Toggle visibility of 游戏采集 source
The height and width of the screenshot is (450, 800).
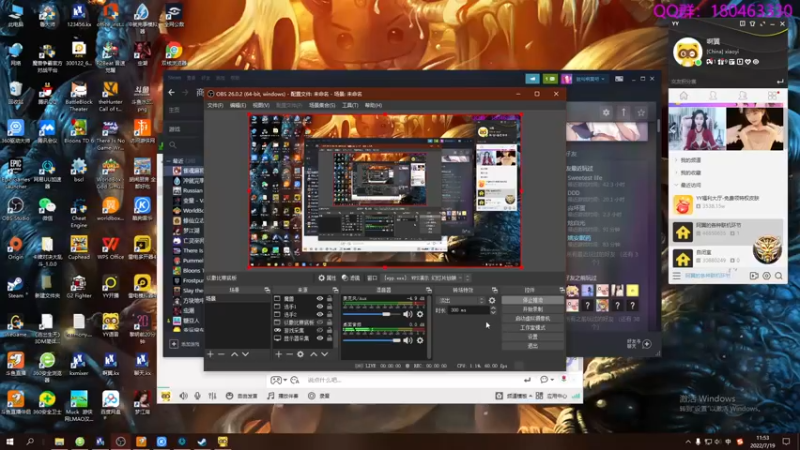pos(319,330)
